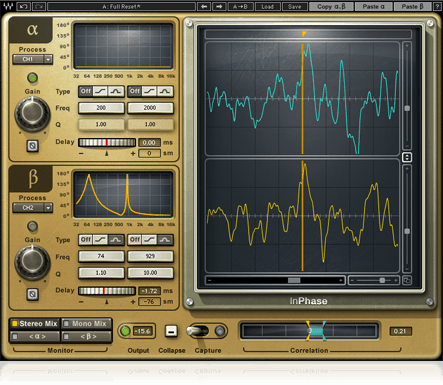Click the Paste β button
443x385 pixels.
(x=412, y=6)
